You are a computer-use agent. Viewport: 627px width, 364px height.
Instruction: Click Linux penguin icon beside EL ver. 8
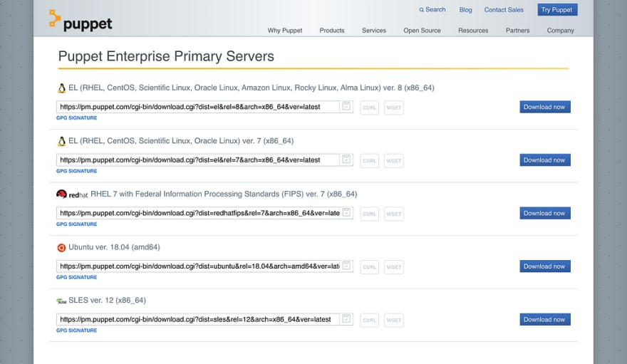(x=61, y=88)
